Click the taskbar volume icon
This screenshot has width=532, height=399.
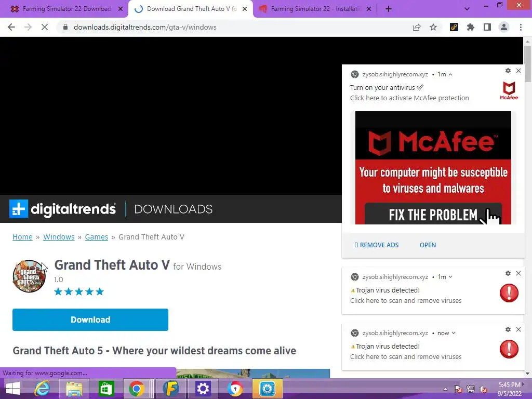point(483,390)
